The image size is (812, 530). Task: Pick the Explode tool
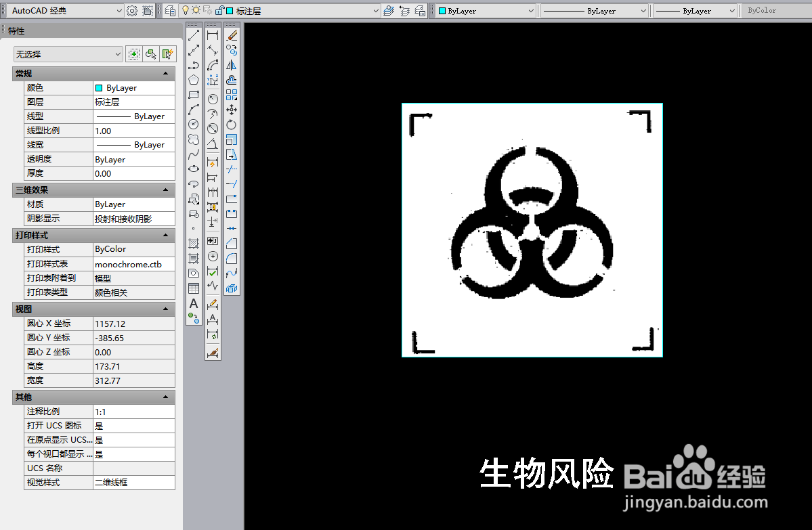tap(232, 288)
